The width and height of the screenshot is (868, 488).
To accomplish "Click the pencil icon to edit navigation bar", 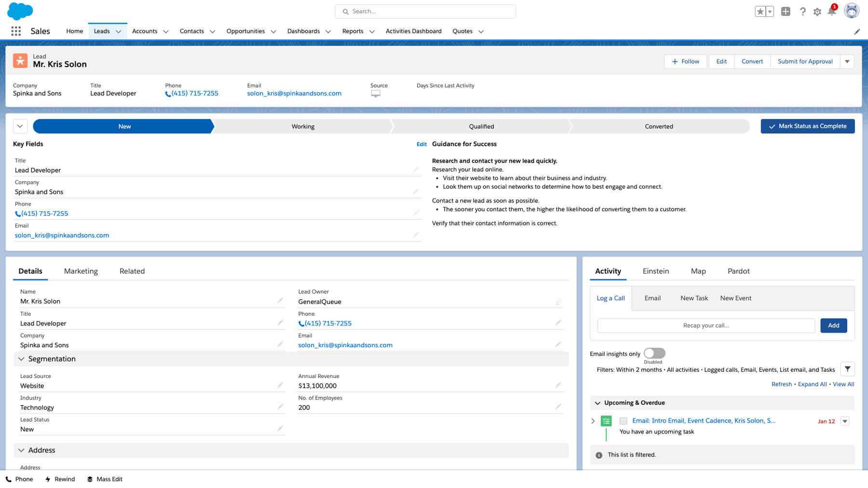I will [857, 32].
